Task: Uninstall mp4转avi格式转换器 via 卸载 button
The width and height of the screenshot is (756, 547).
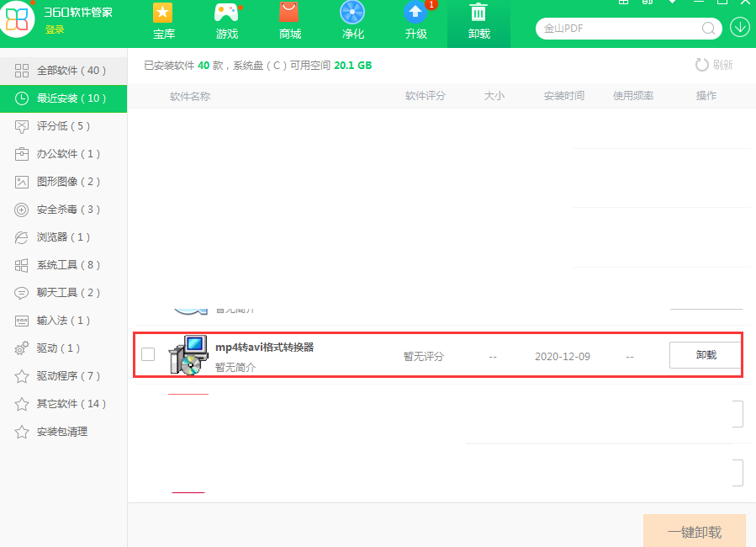Action: pyautogui.click(x=705, y=354)
